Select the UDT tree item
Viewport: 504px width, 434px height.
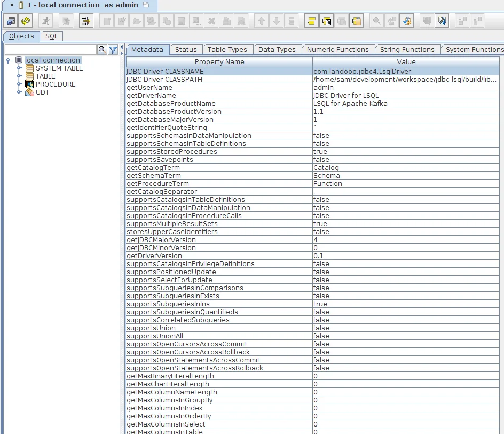point(42,92)
